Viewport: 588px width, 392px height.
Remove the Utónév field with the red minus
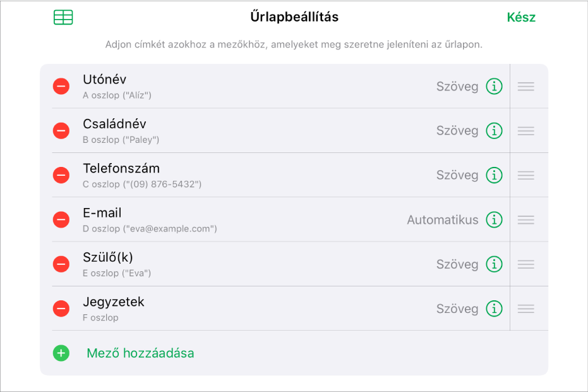(61, 86)
